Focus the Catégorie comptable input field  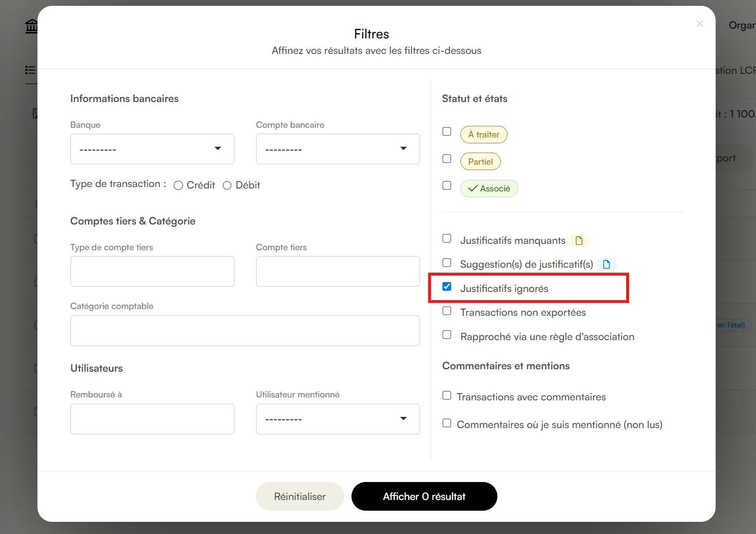(x=245, y=330)
